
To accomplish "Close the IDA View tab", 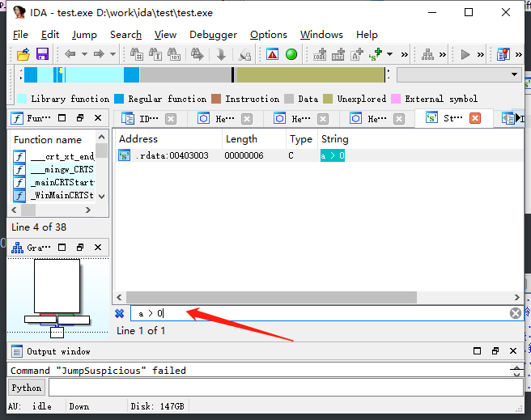I will (x=171, y=119).
